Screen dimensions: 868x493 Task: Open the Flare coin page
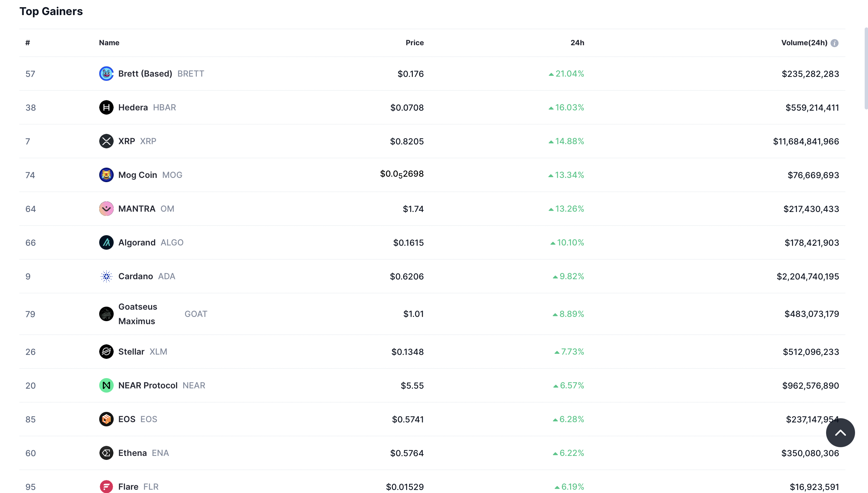point(128,487)
